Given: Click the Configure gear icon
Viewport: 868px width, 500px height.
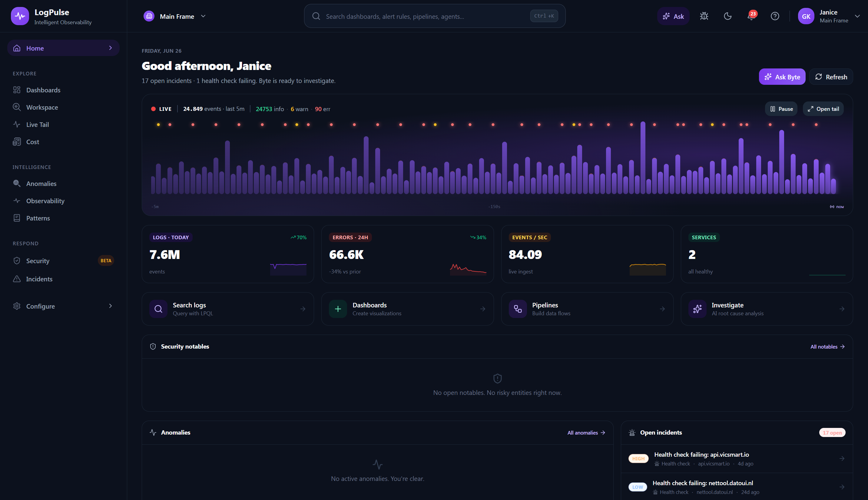Looking at the screenshot, I should pos(17,306).
